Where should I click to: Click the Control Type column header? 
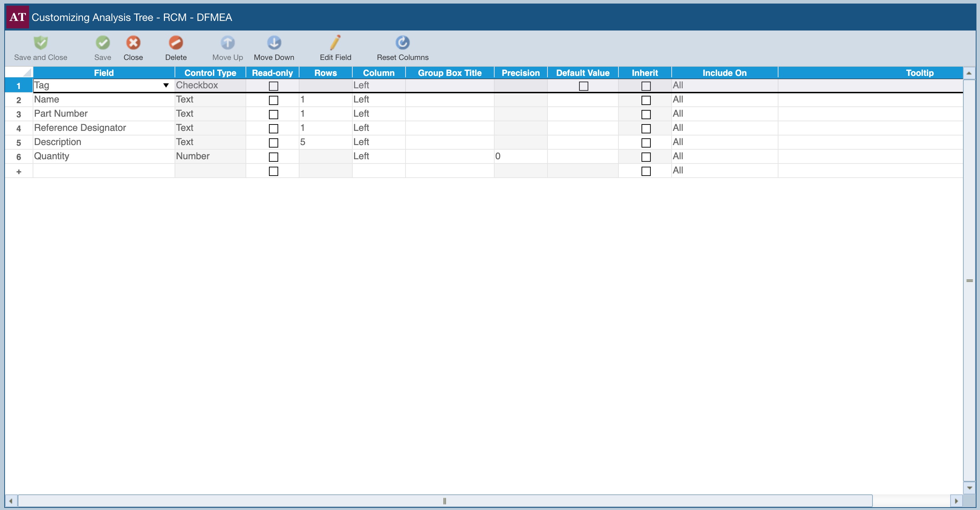pyautogui.click(x=210, y=73)
